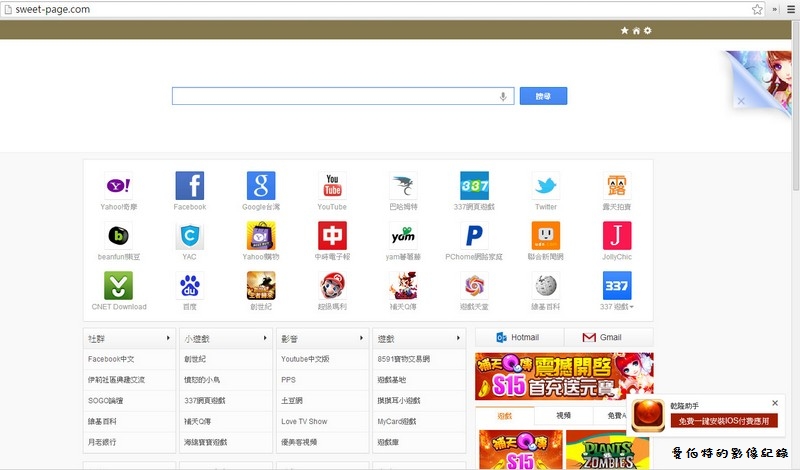Expand the mini games category header arrow
This screenshot has width=800, height=470.
click(x=265, y=338)
